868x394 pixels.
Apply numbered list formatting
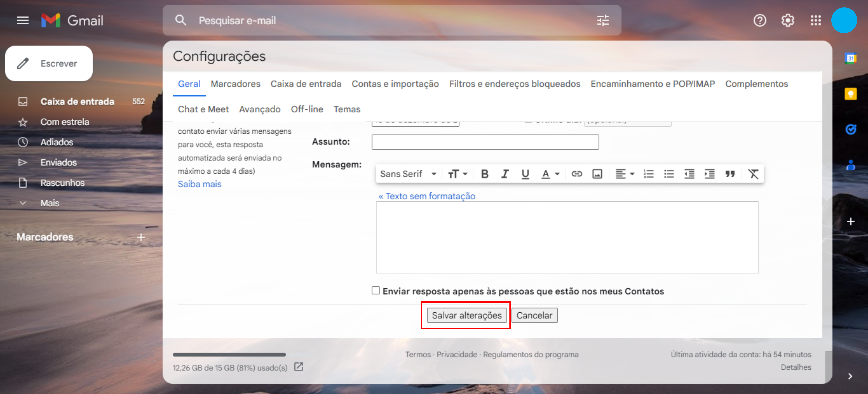649,174
